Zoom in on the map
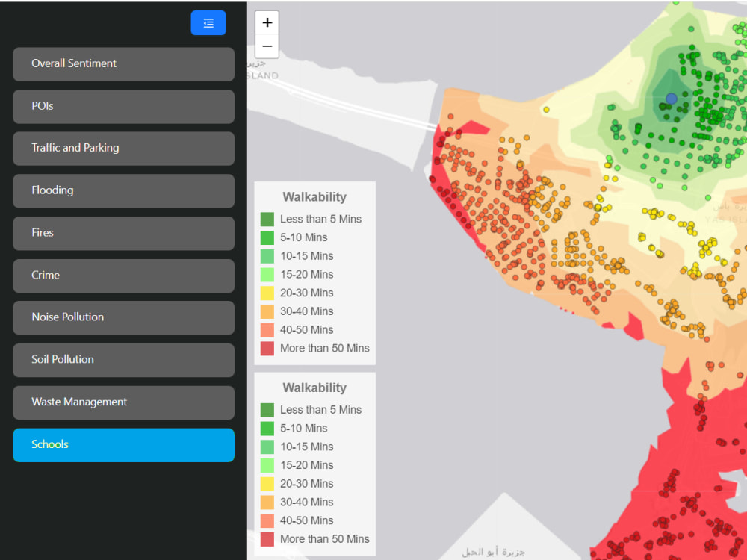The width and height of the screenshot is (747, 560). point(267,22)
